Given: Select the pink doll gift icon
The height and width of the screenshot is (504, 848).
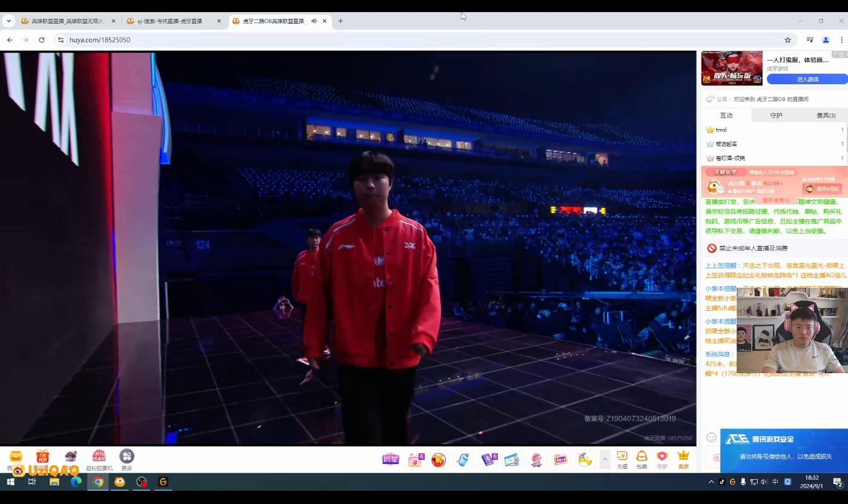Looking at the screenshot, I should point(537,460).
